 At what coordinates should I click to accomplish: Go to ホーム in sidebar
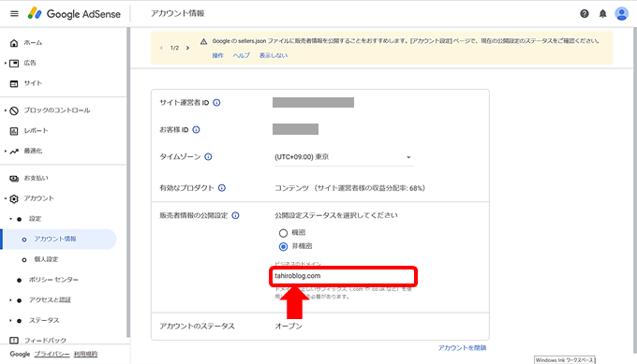[x=33, y=43]
